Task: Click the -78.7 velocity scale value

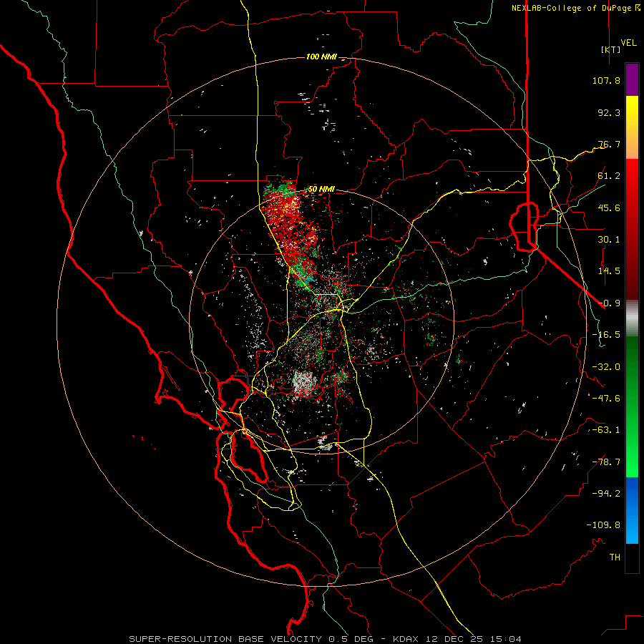Action: coord(606,462)
